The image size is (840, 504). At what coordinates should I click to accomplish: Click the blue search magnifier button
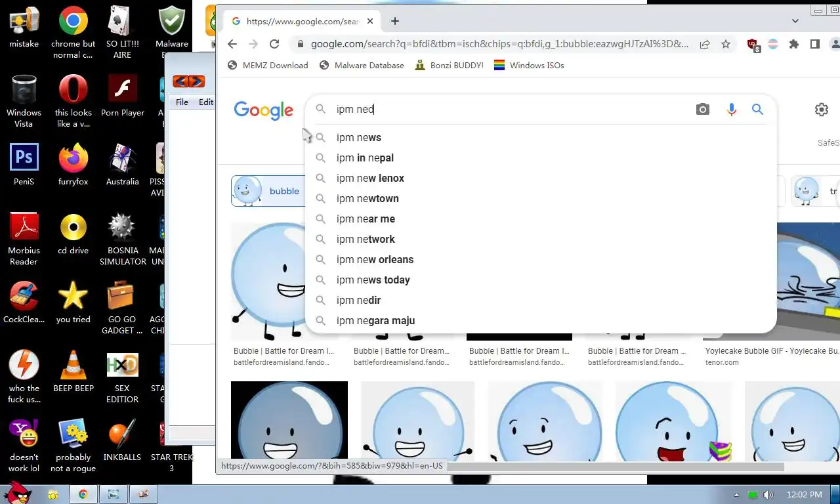(x=758, y=110)
